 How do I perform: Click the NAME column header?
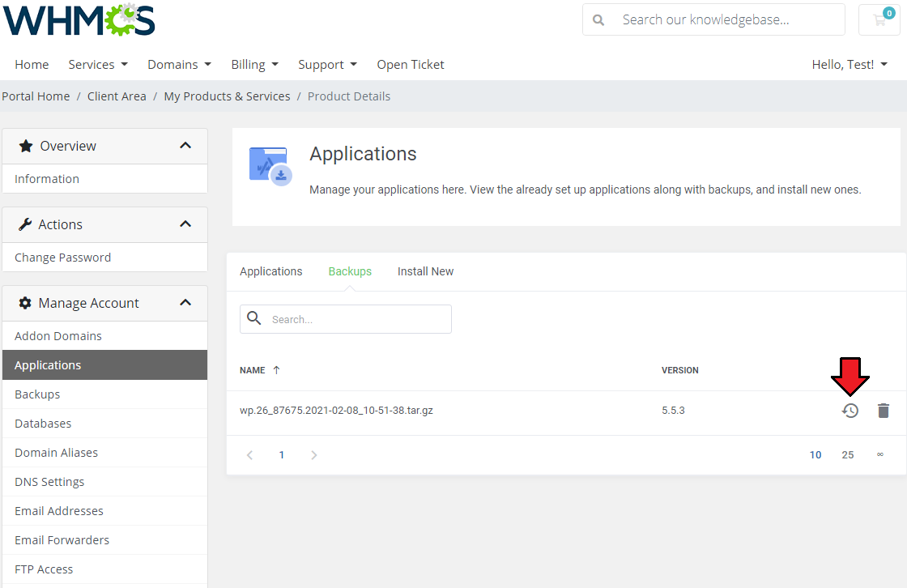[x=252, y=370]
